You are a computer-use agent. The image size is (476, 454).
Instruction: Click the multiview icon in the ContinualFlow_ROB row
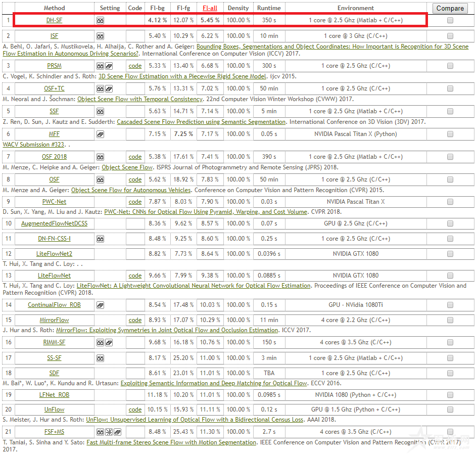point(100,305)
